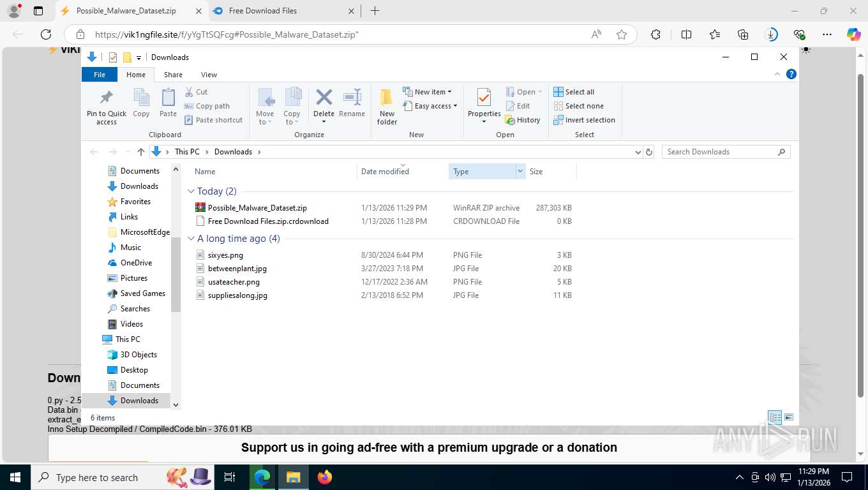
Task: Switch to details view layout icon
Action: click(775, 418)
